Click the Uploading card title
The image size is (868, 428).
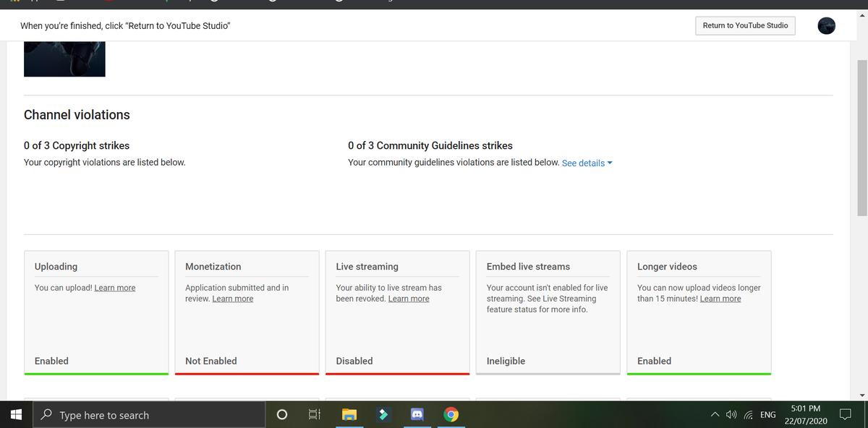[56, 267]
